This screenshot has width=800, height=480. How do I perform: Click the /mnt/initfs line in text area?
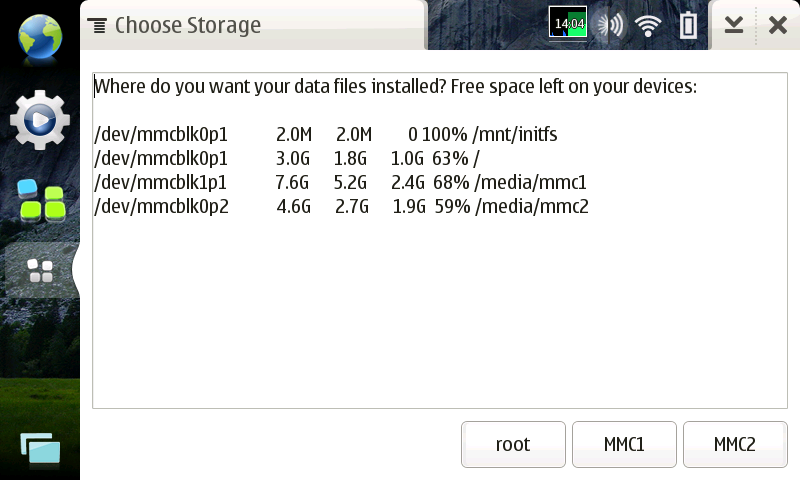(x=326, y=134)
